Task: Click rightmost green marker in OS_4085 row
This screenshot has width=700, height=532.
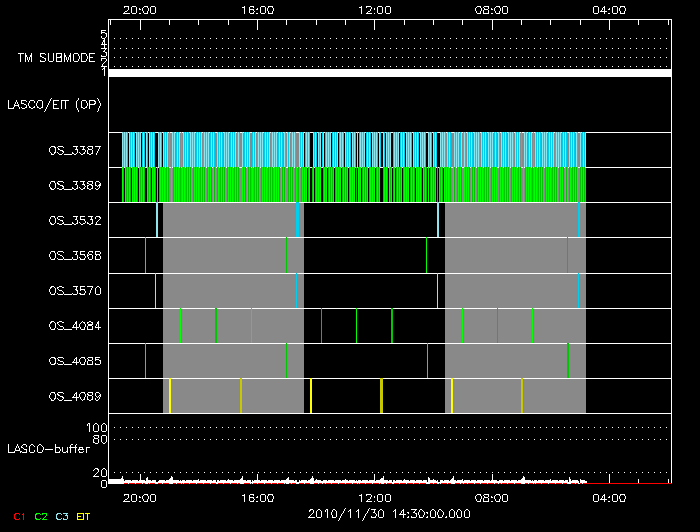Action: point(568,360)
